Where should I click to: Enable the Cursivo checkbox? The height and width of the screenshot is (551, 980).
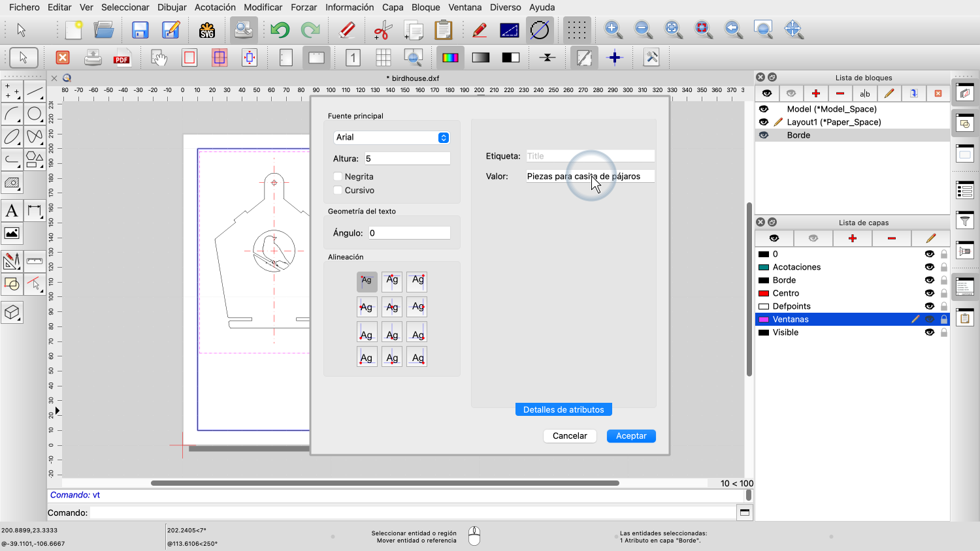coord(338,190)
